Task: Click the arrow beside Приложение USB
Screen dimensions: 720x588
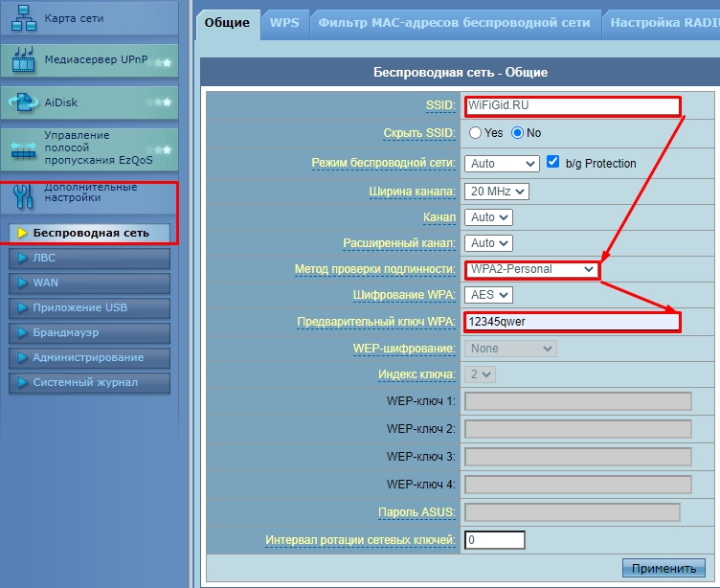Action: pyautogui.click(x=22, y=307)
